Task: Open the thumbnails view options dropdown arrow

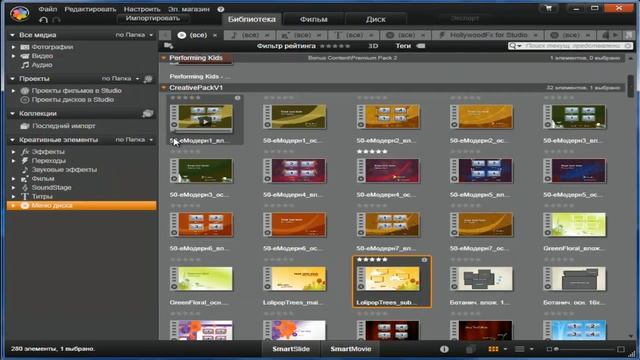Action: click(x=505, y=349)
